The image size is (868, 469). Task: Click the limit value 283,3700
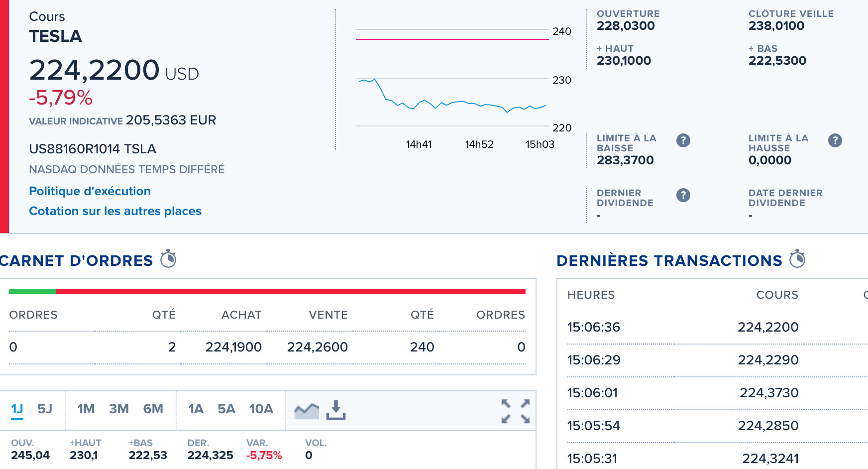coord(625,160)
